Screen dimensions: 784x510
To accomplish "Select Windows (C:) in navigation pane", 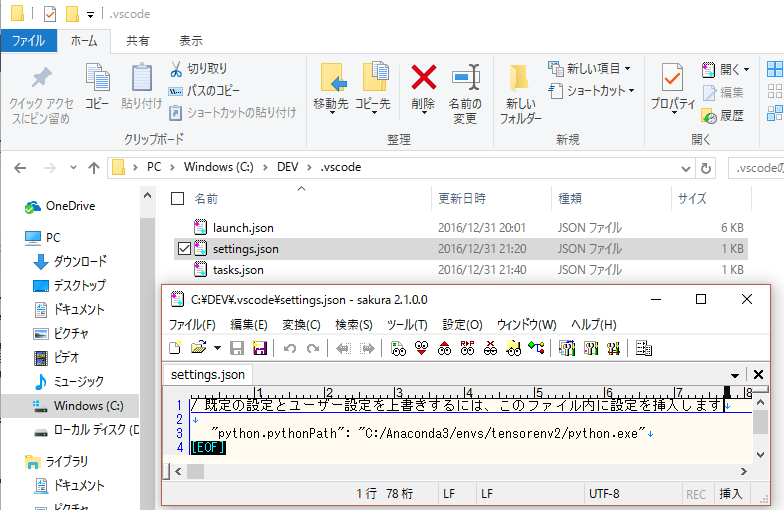I will pos(71,406).
